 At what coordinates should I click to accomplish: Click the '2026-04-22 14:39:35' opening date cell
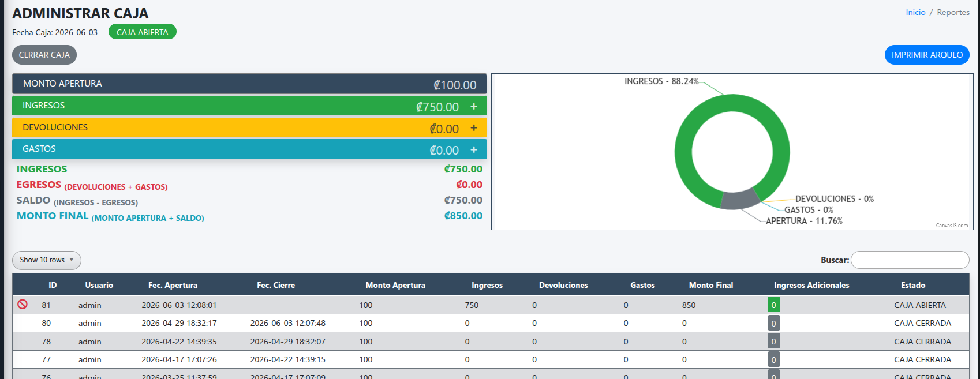[179, 342]
